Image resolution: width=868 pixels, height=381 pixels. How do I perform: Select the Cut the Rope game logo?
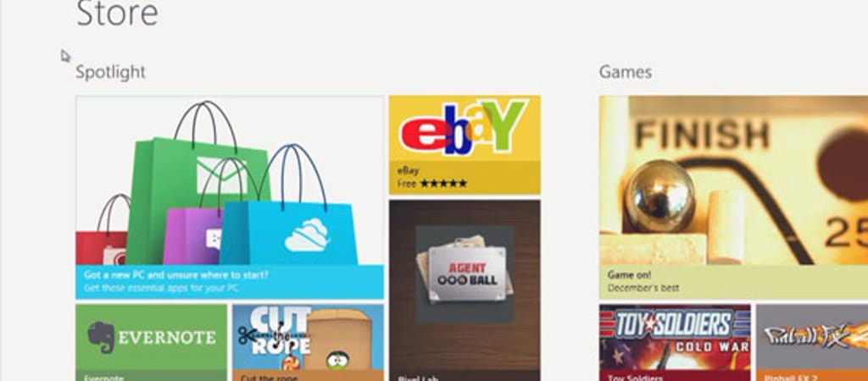(x=275, y=334)
